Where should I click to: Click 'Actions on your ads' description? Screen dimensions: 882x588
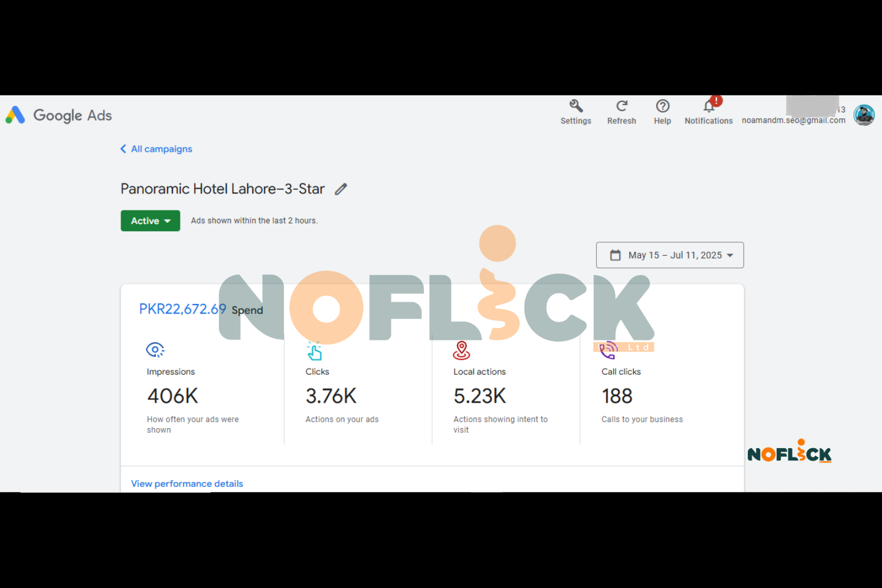coord(342,419)
